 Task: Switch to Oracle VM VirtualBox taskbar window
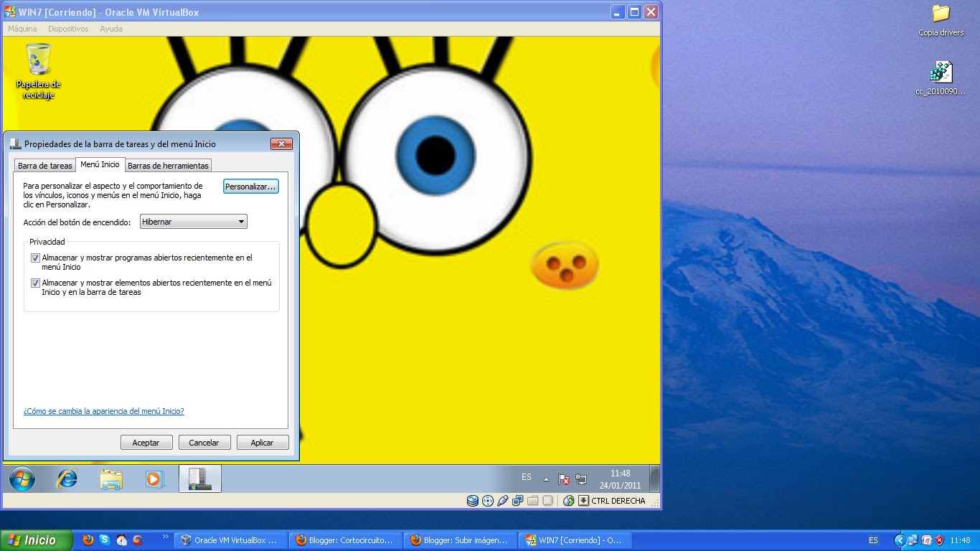coord(231,540)
